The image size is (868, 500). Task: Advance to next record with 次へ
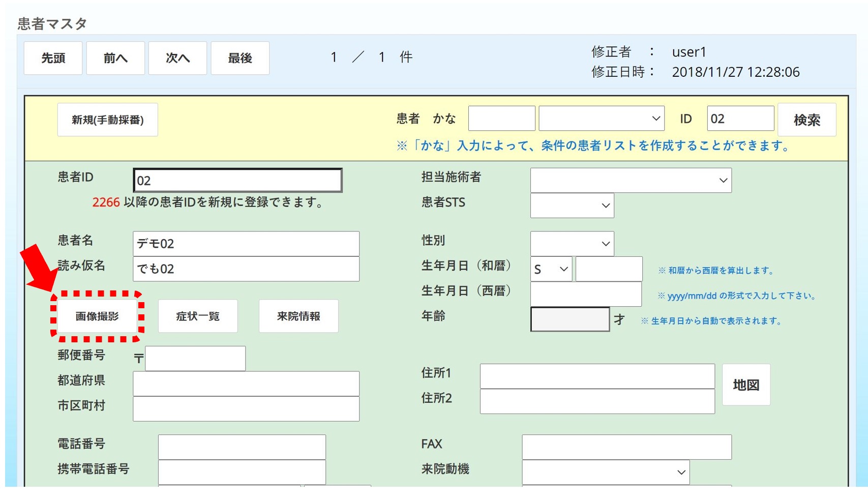click(x=177, y=58)
